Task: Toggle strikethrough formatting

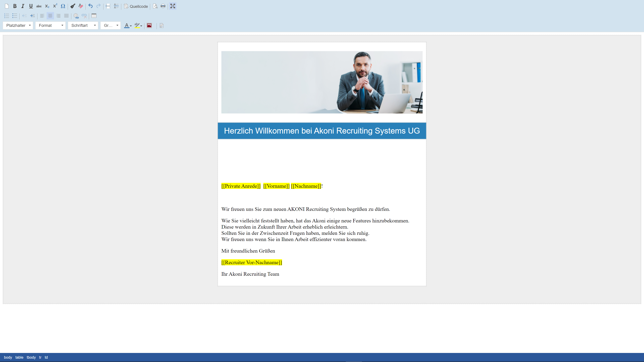Action: click(39, 6)
